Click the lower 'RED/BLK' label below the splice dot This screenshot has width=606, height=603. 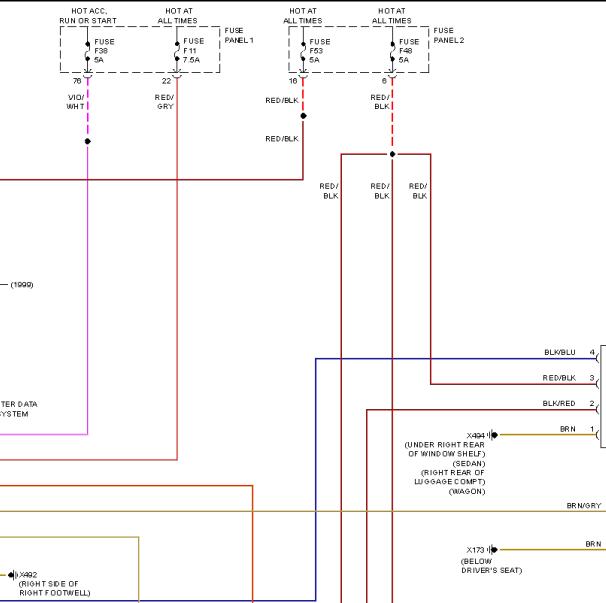282,139
